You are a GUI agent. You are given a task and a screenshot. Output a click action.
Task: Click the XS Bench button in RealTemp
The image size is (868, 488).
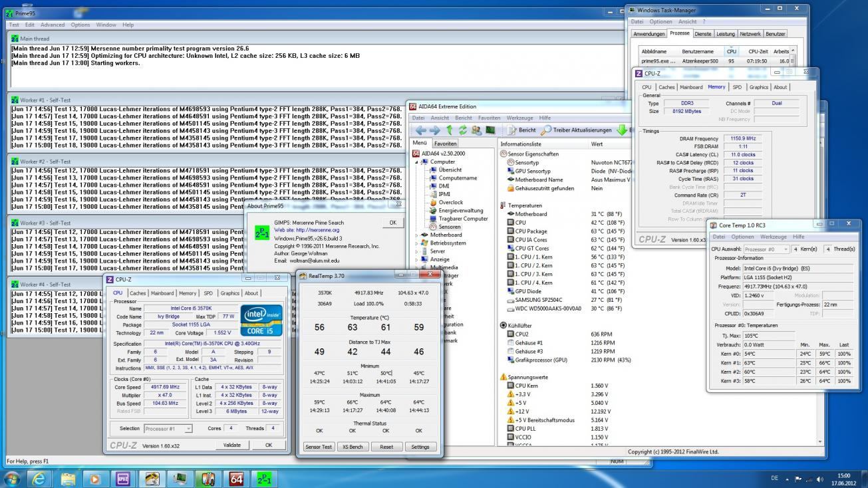(x=353, y=447)
